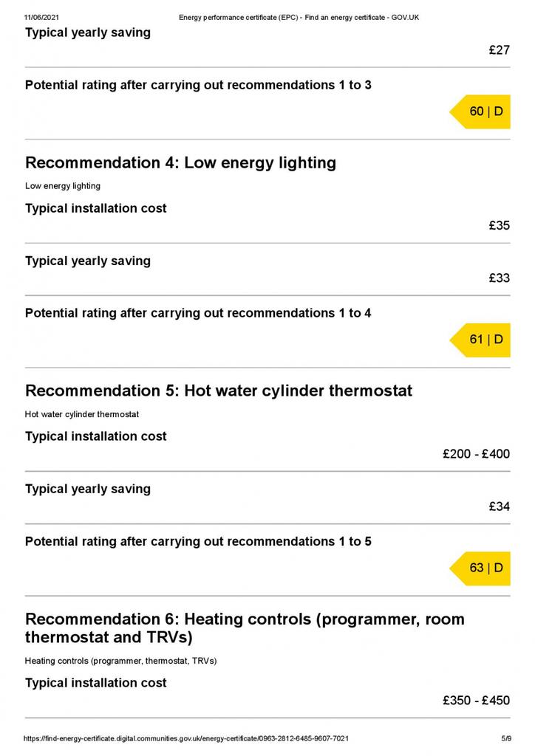Click the £34 yearly saving value
Screen dimensions: 535x756
coord(500,506)
